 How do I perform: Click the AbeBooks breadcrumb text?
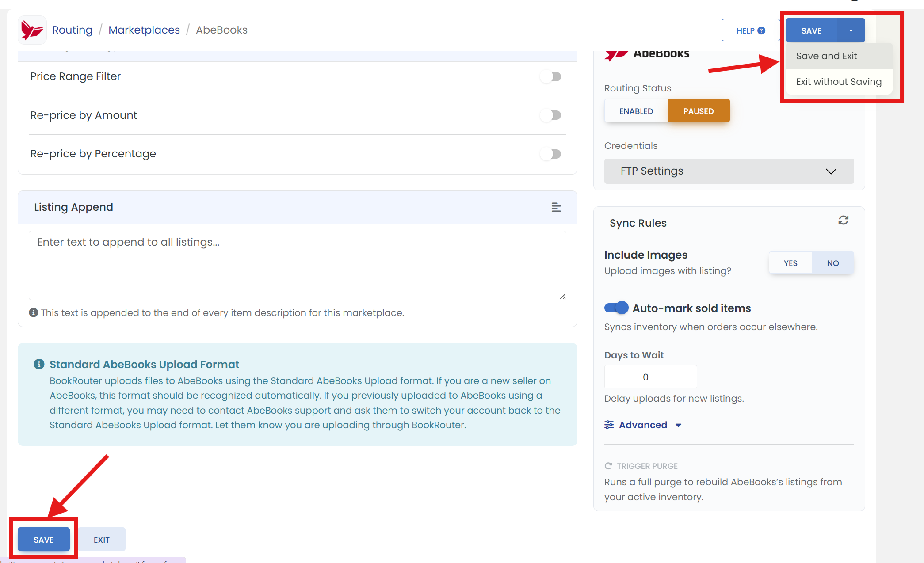[221, 30]
